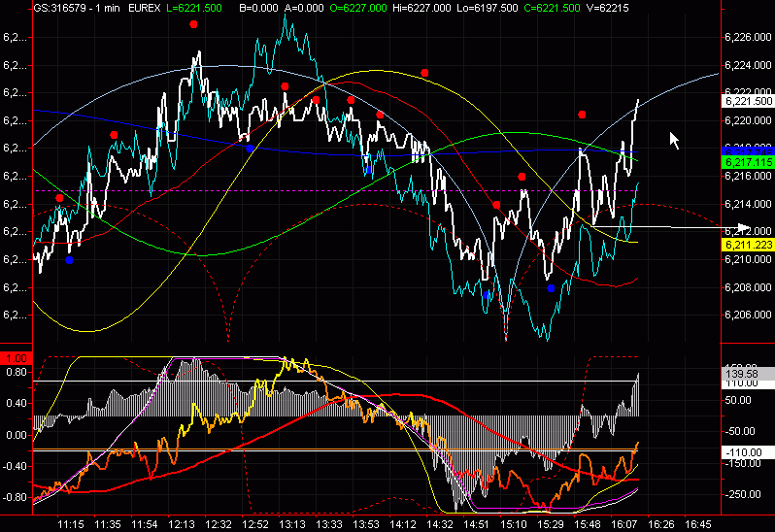The image size is (775, 532).
Task: Click the 13:33 time axis label
Action: (x=328, y=524)
